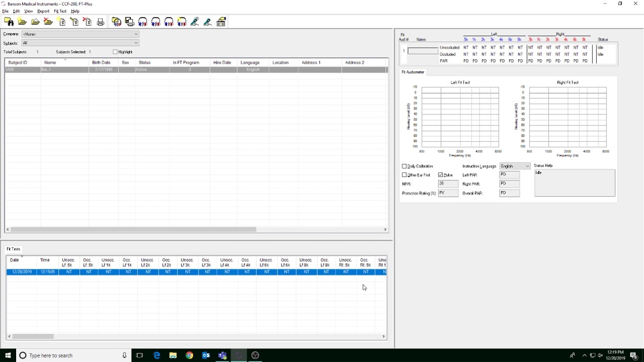Click the printer icon in toolbar

101,22
